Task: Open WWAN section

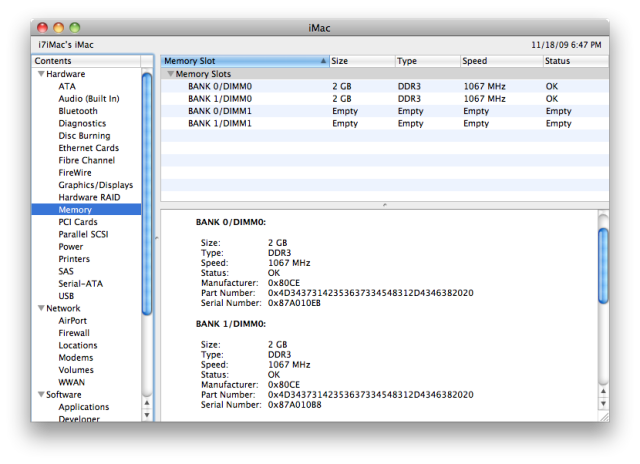Action: 71,382
